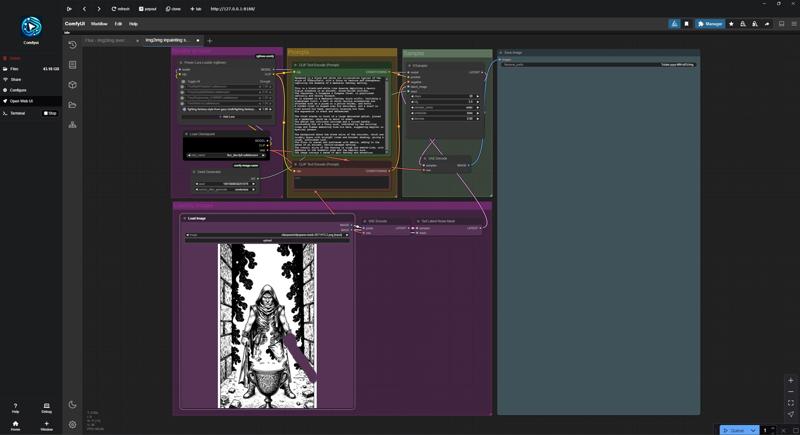This screenshot has height=435, width=800.
Task: Open the Debug icon at bottom left
Action: 46,408
